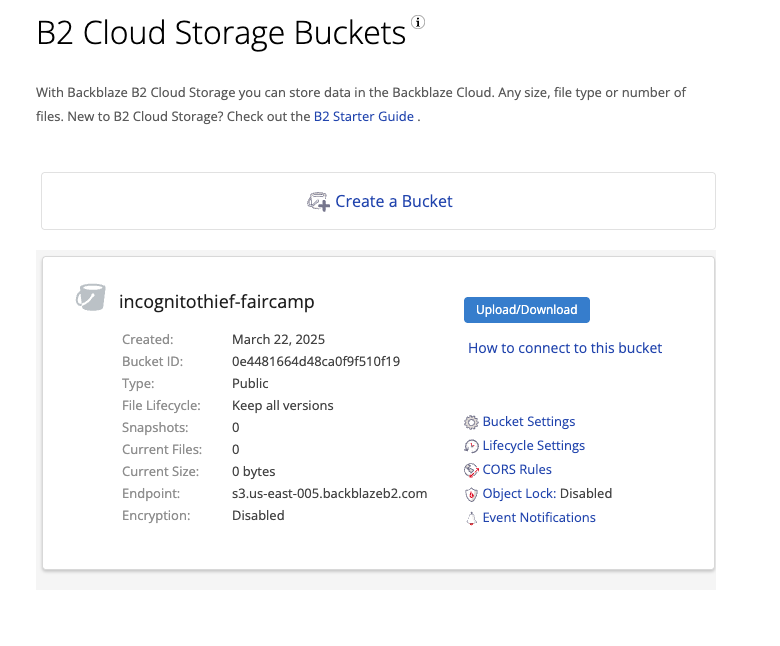Click the Current Files: label
This screenshot has width=780, height=646.
(x=162, y=450)
